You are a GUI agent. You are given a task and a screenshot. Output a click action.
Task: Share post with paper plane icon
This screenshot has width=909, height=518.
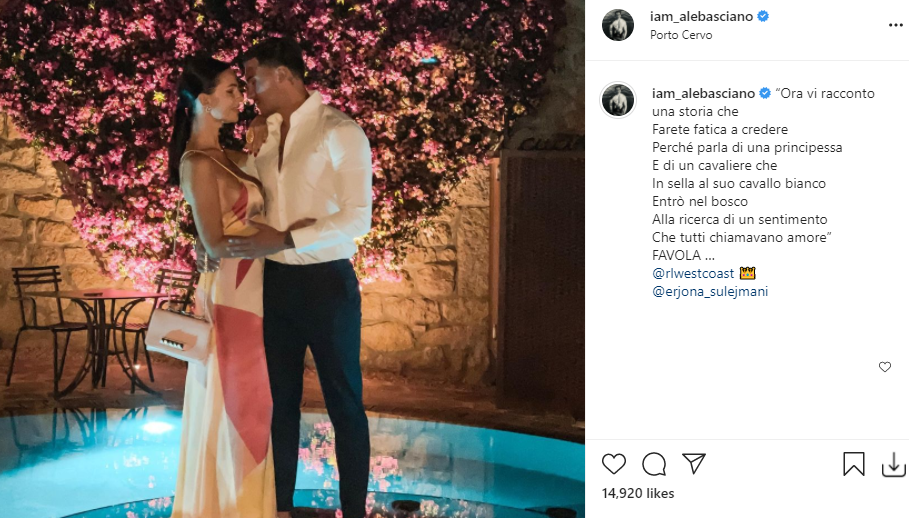[694, 464]
